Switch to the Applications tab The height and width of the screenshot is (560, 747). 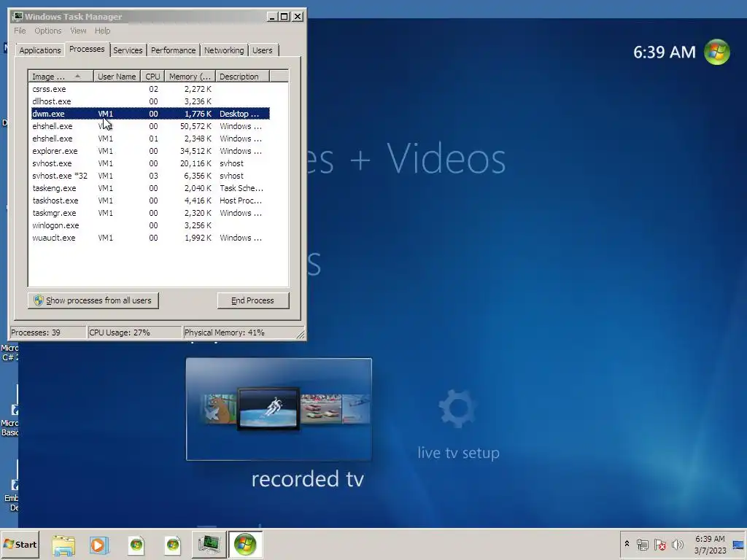point(40,50)
